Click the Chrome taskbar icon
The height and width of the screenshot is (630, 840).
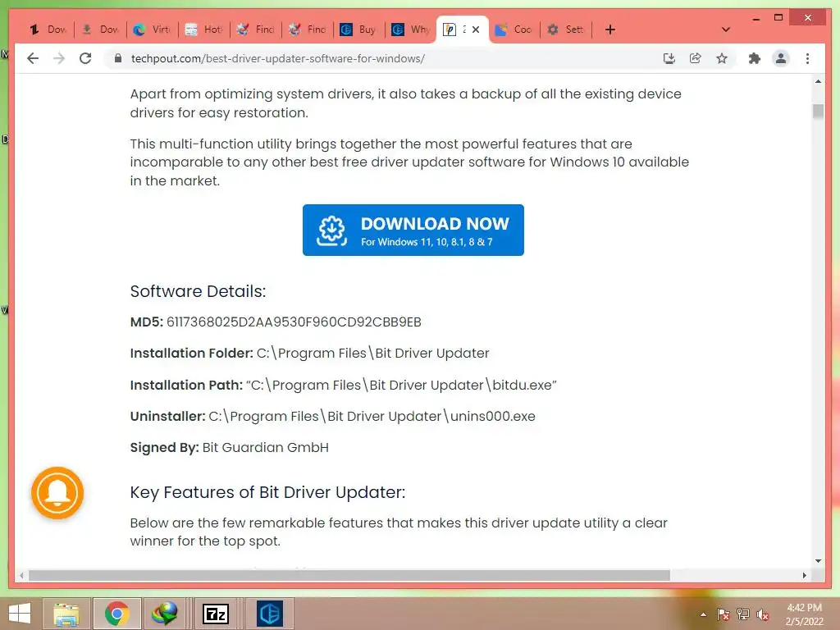(x=116, y=614)
